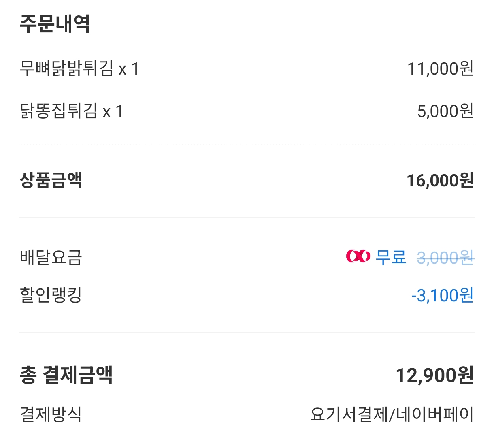Click the -3,100원 discount amount

[x=443, y=295]
